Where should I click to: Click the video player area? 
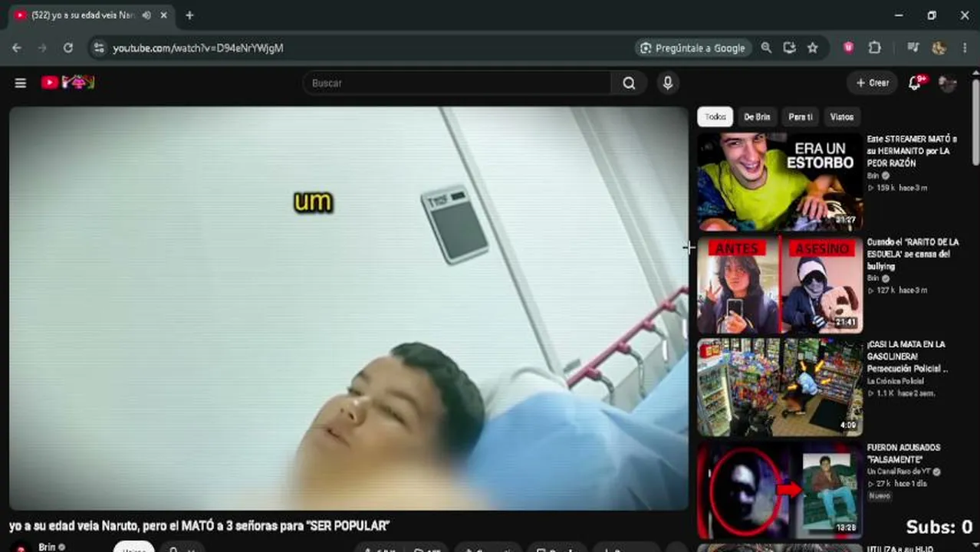tap(349, 308)
